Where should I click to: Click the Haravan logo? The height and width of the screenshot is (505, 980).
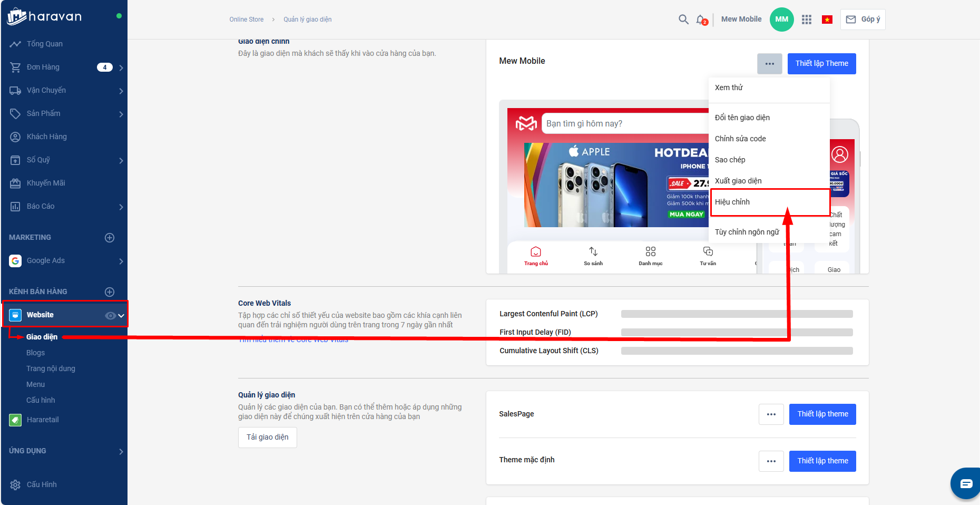[x=45, y=16]
